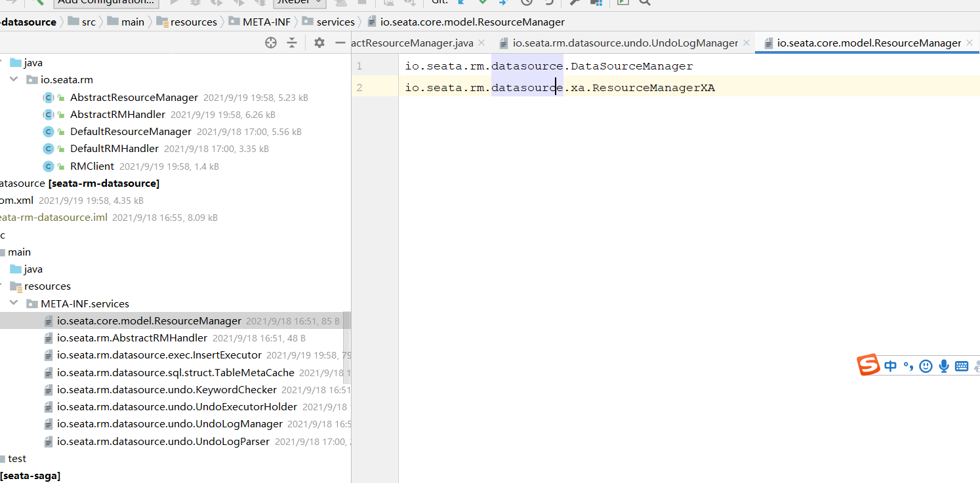Collapse the META-INF.services folder node
The height and width of the screenshot is (483, 980).
tap(14, 303)
